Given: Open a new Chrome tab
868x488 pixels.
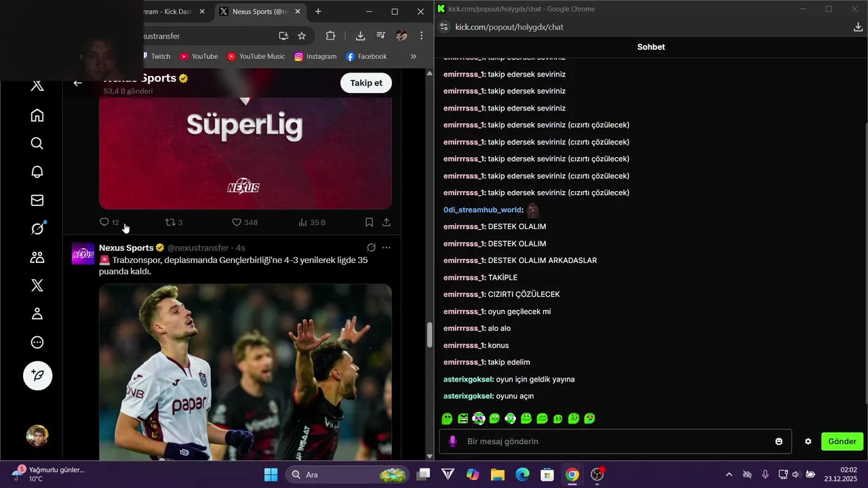Looking at the screenshot, I should [318, 12].
